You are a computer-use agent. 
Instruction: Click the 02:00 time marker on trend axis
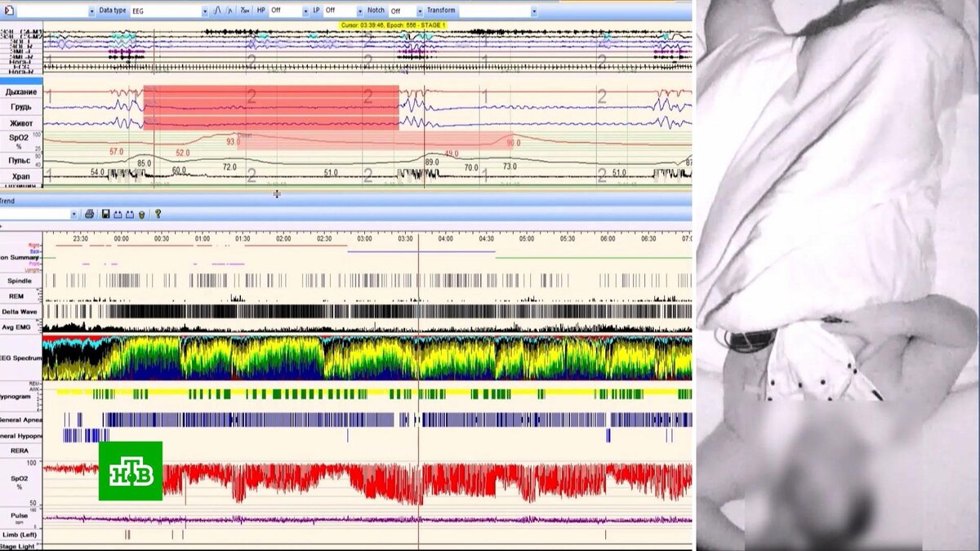pyautogui.click(x=283, y=239)
